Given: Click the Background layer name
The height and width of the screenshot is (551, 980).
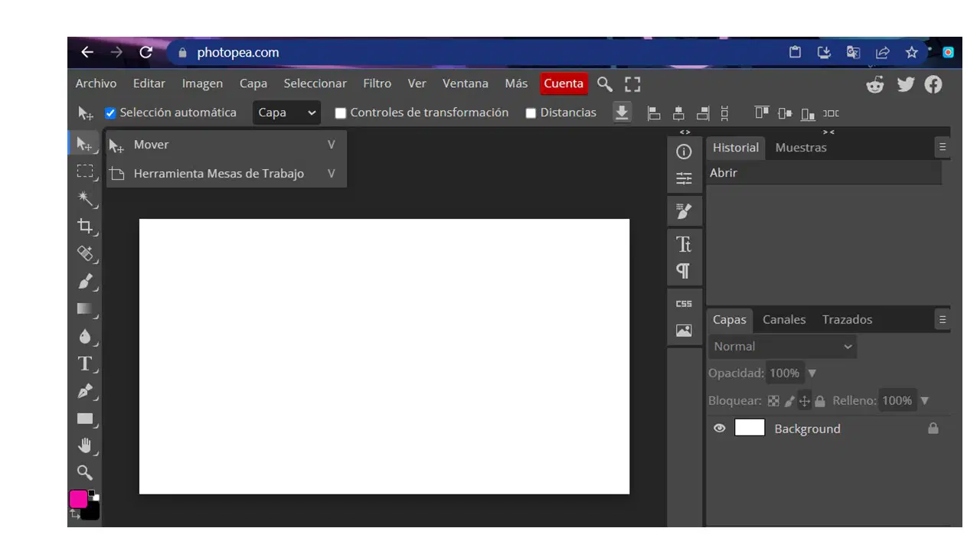Looking at the screenshot, I should [x=807, y=429].
